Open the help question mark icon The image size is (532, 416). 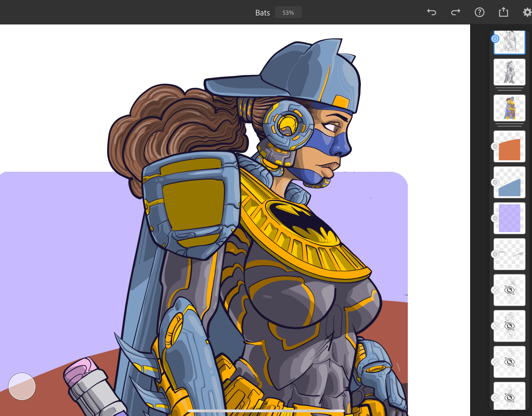[479, 12]
